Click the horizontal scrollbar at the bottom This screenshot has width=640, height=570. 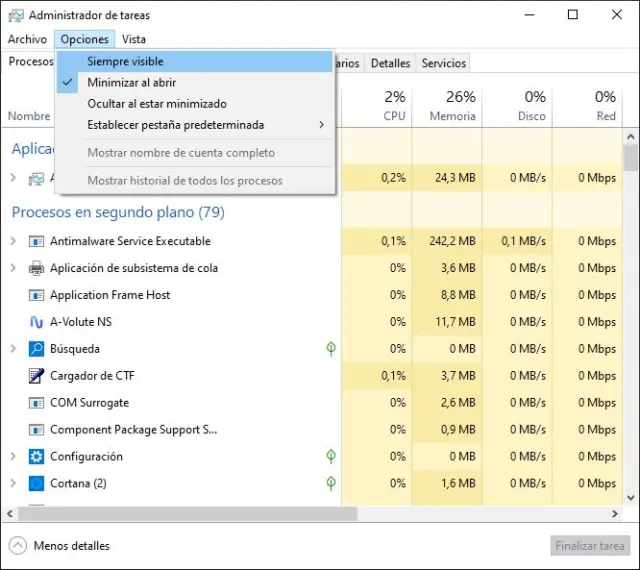pos(300,513)
